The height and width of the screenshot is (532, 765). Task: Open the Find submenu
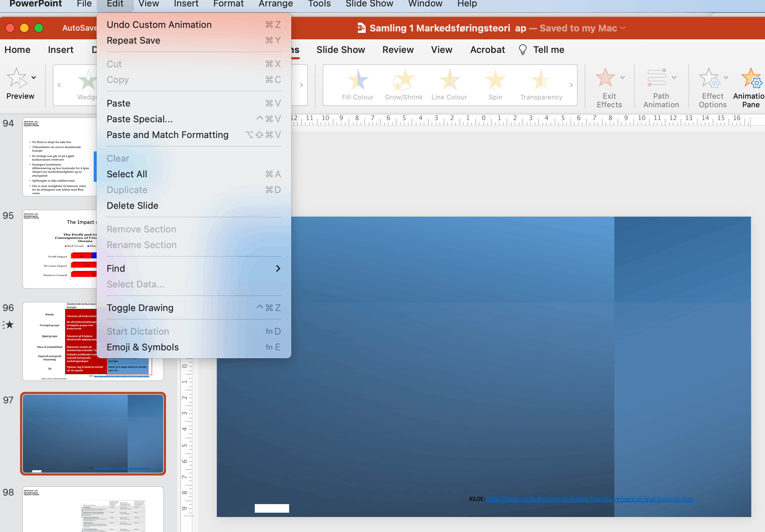pyautogui.click(x=194, y=269)
